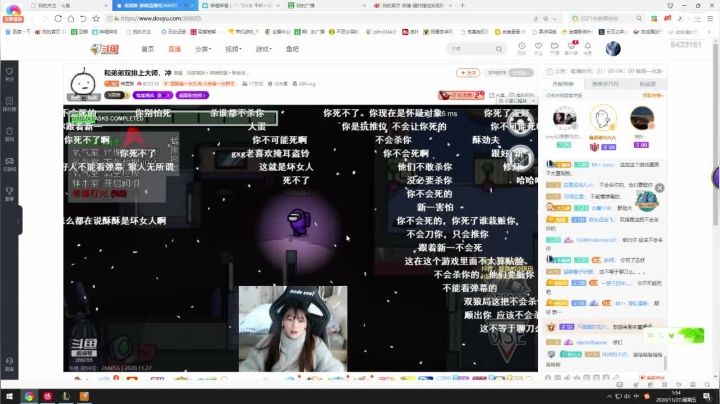Show hidden system tray icons chevron
The width and height of the screenshot is (720, 404).
(x=609, y=396)
